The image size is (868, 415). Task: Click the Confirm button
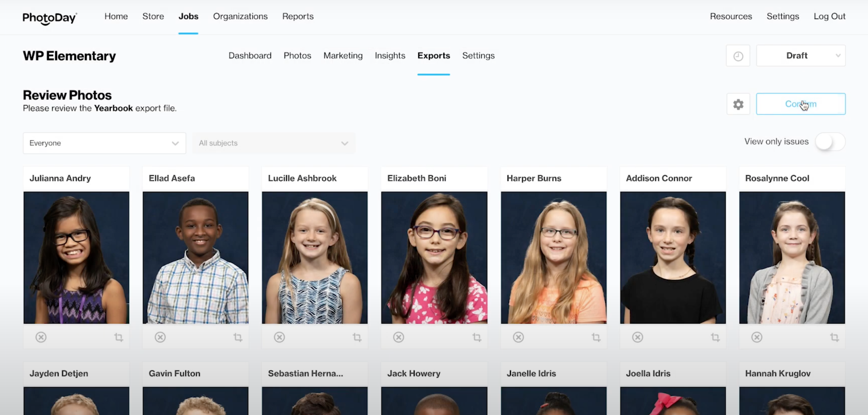click(801, 104)
